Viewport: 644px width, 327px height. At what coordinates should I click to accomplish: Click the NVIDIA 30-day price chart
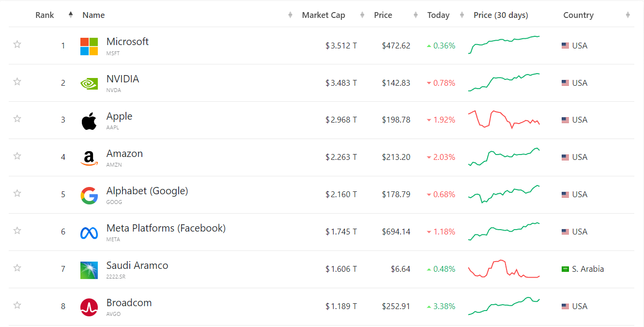[x=504, y=82]
